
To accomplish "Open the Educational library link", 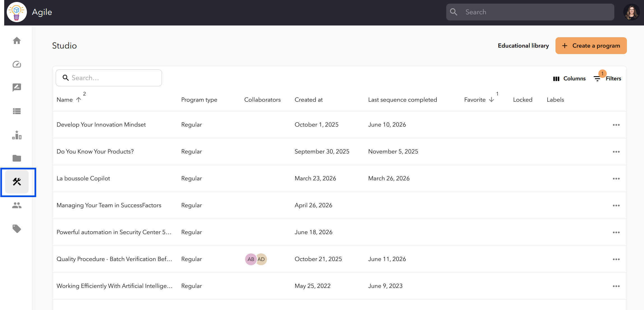I will [x=523, y=46].
